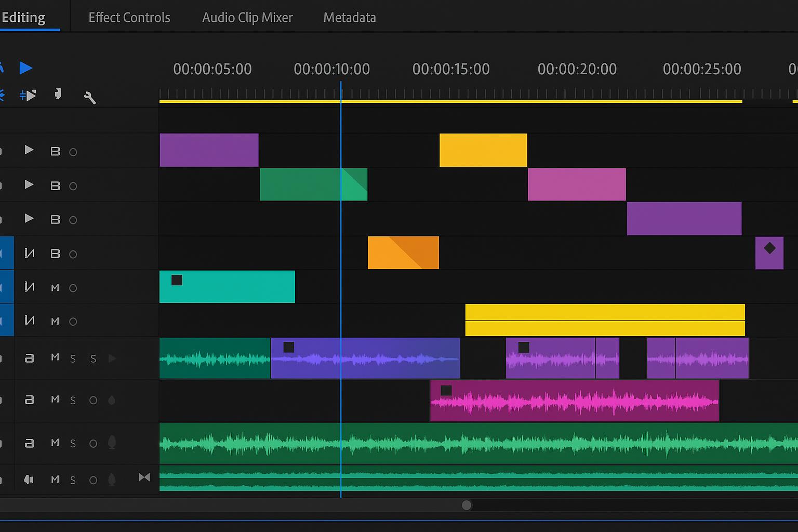
Task: Click the speaker icon on the bottom audio track
Action: [29, 480]
